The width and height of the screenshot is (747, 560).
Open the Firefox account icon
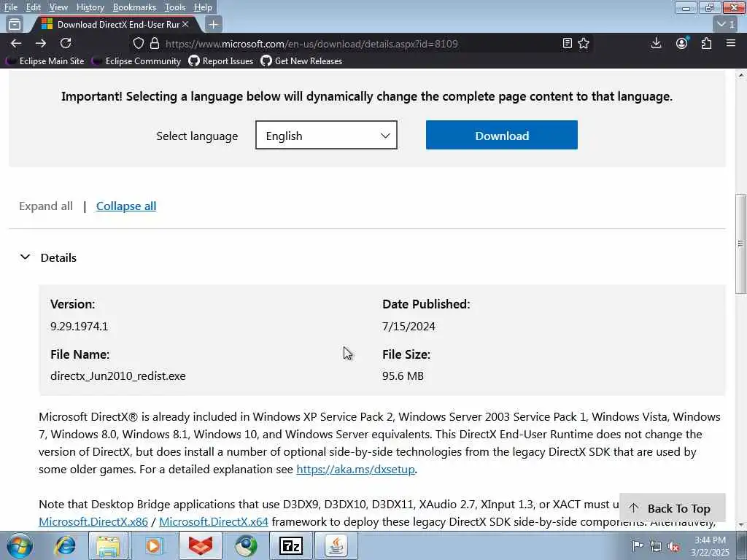(682, 43)
